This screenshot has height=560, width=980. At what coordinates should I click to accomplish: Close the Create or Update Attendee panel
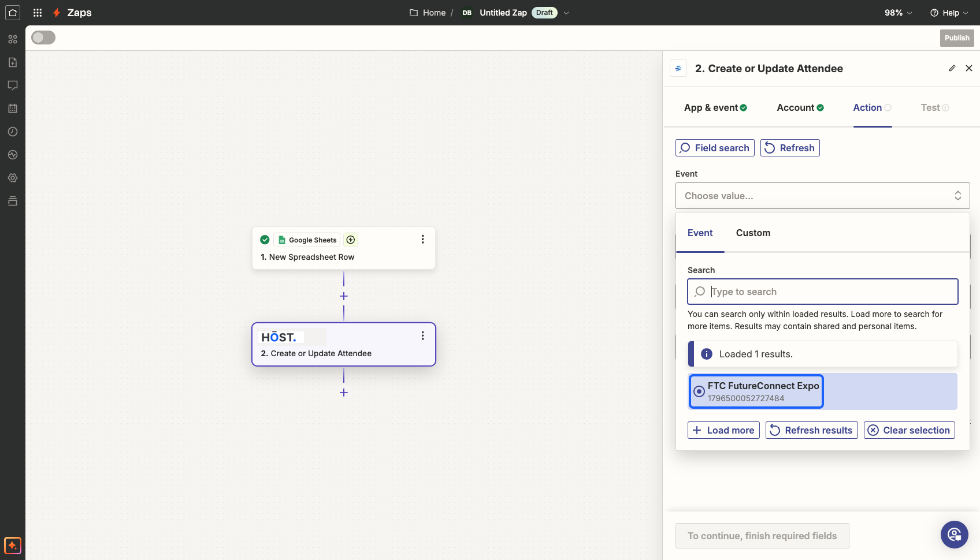tap(969, 68)
